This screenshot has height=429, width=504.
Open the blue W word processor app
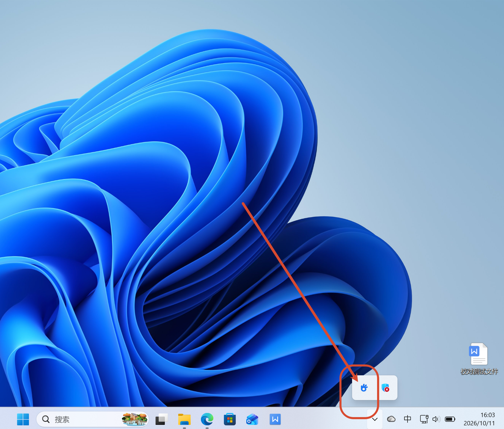pos(275,419)
